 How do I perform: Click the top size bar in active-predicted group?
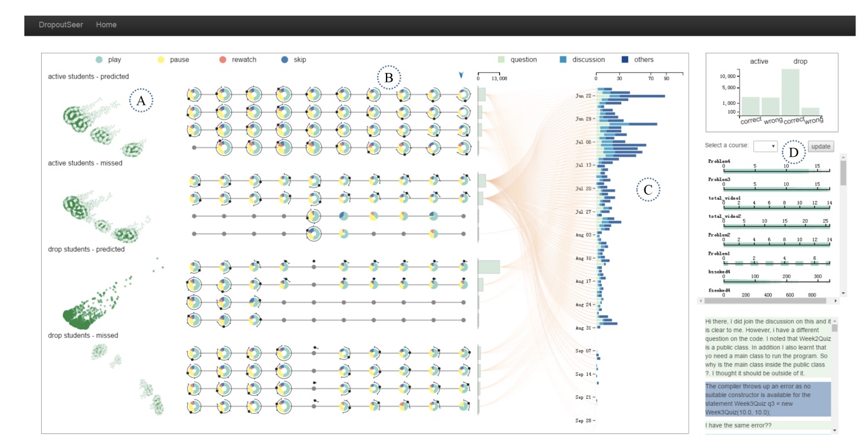481,94
